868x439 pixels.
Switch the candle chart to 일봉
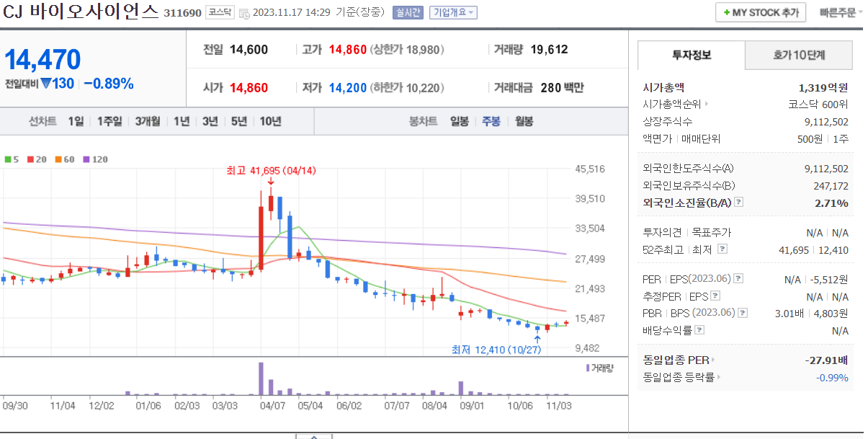pyautogui.click(x=460, y=121)
